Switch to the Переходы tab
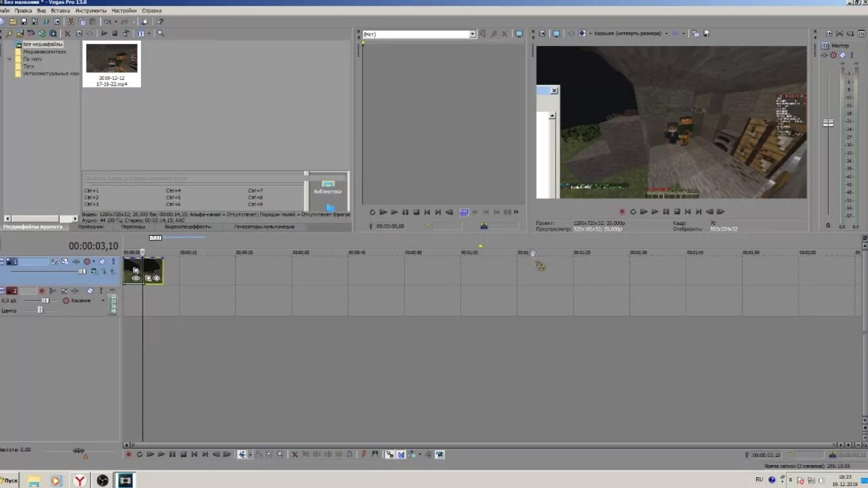Screen dimensions: 868x488 click(133, 226)
